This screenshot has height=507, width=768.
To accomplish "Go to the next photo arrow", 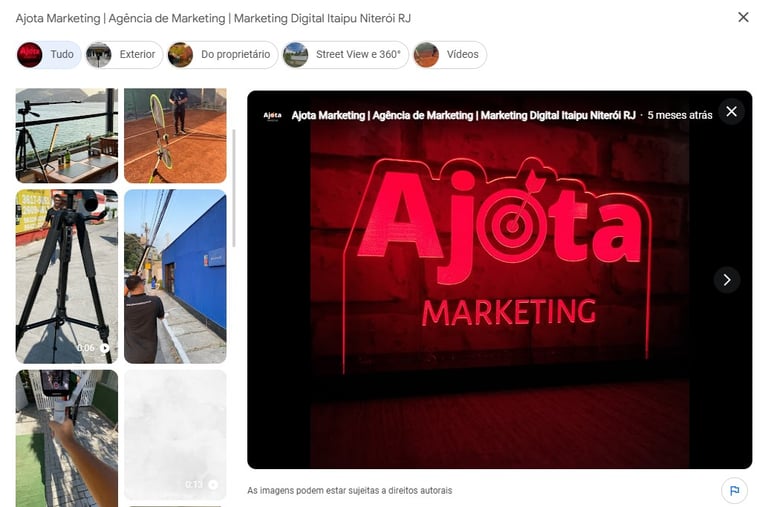I will click(x=726, y=280).
